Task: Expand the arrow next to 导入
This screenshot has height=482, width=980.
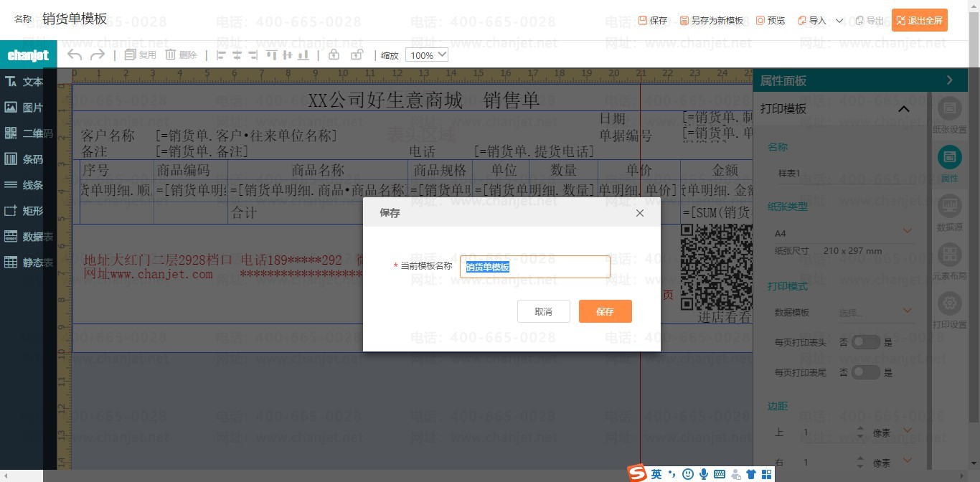Action: tap(839, 21)
